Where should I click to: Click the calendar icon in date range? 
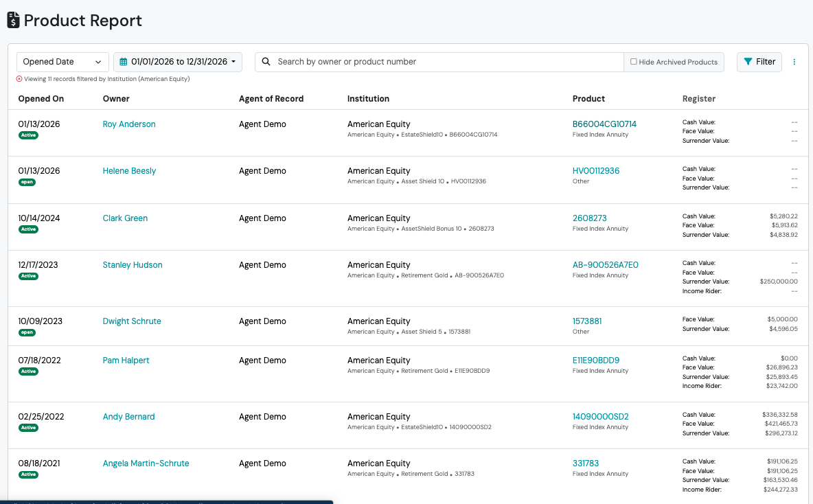tap(124, 62)
